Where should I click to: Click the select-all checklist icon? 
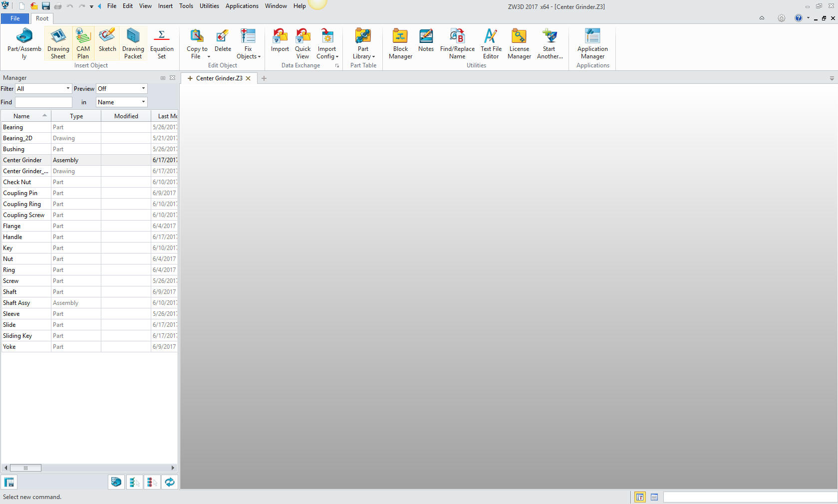point(134,482)
